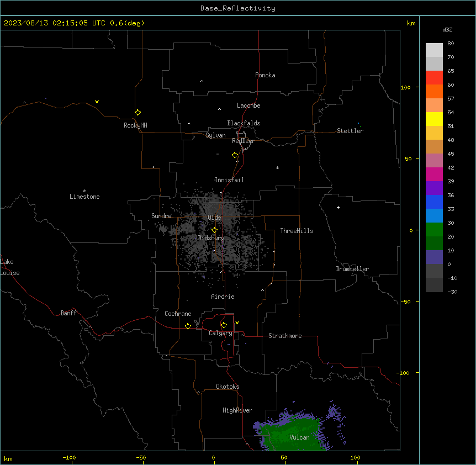Click the Blackfalds town label
Viewport: 476px width, 465px height.
(x=244, y=123)
